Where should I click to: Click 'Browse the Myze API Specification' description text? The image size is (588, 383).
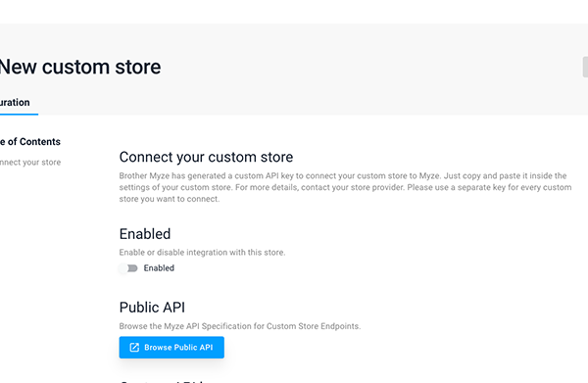pyautogui.click(x=240, y=326)
